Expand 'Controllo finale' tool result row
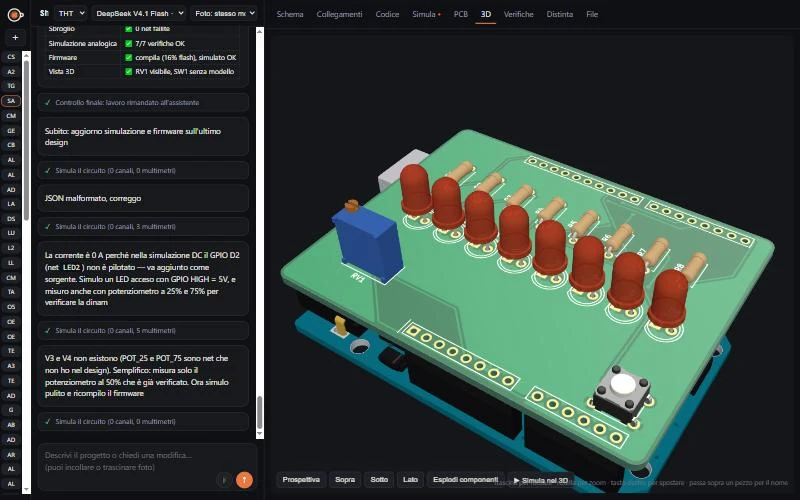800x500 pixels. (x=143, y=102)
